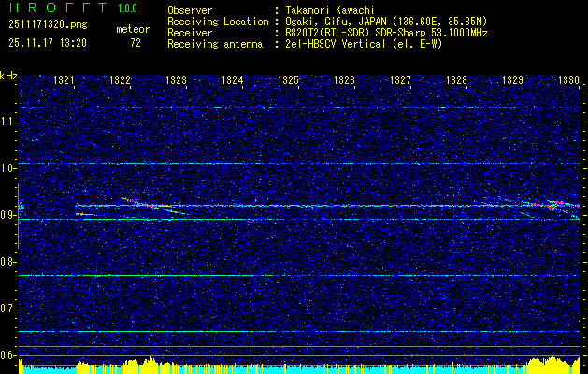Click the gray vertical range bar beside 0.9 kHz

coord(18,216)
